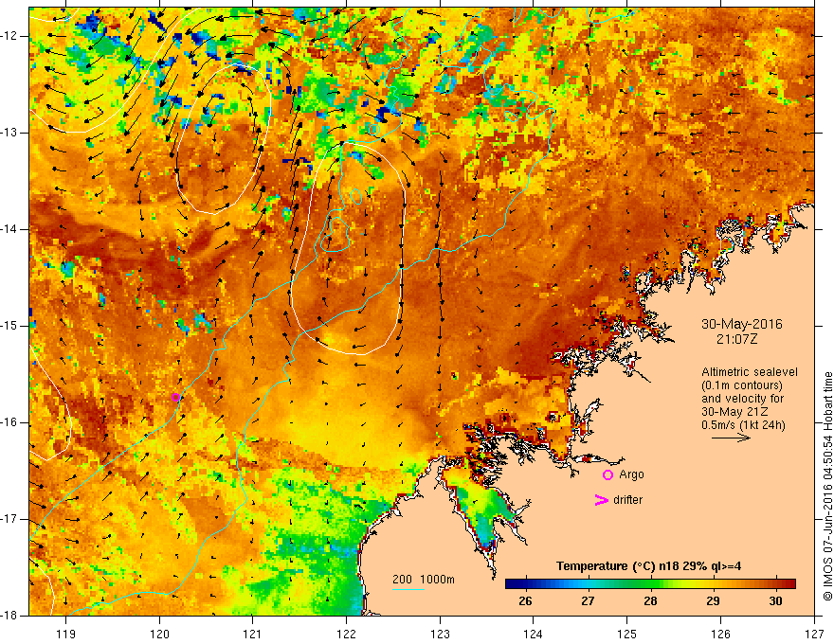Click the color bar value 28
The width and height of the screenshot is (834, 644).
pyautogui.click(x=650, y=600)
